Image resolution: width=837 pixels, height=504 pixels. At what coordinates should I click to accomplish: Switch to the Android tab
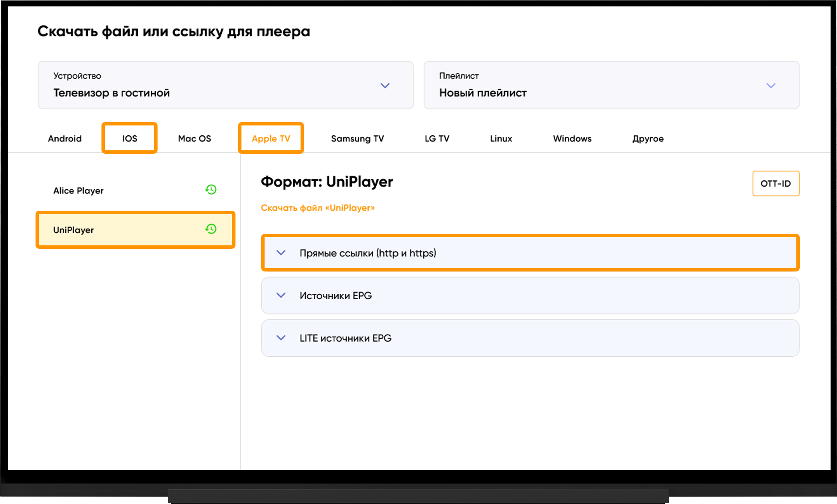[x=65, y=139]
